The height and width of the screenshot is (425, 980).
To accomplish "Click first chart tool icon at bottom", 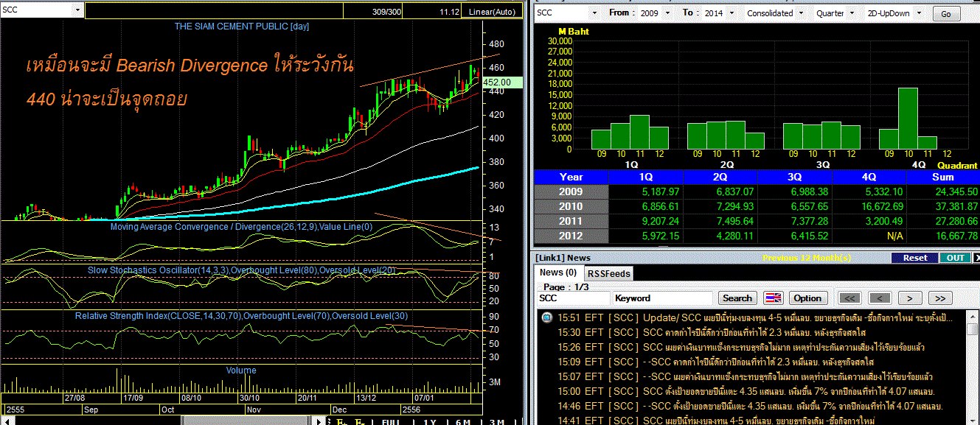I will pyautogui.click(x=342, y=421).
